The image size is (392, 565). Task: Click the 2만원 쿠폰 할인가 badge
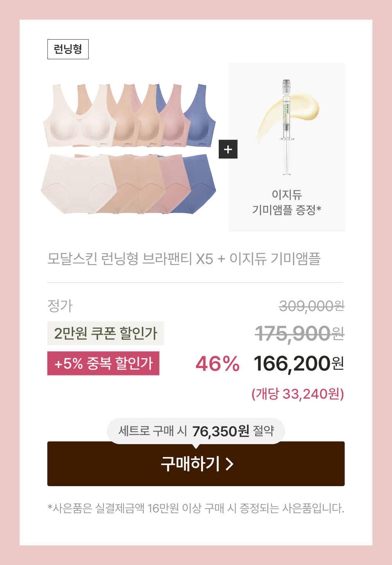(105, 334)
